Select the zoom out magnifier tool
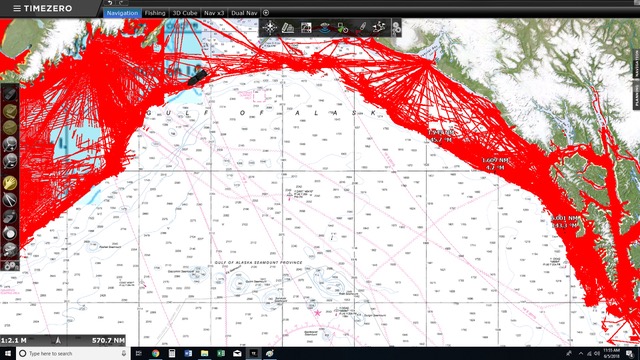 (9, 161)
